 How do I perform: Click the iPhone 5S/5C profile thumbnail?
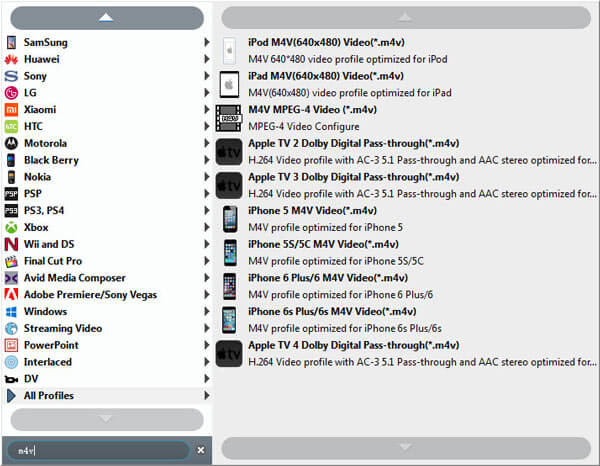point(230,253)
